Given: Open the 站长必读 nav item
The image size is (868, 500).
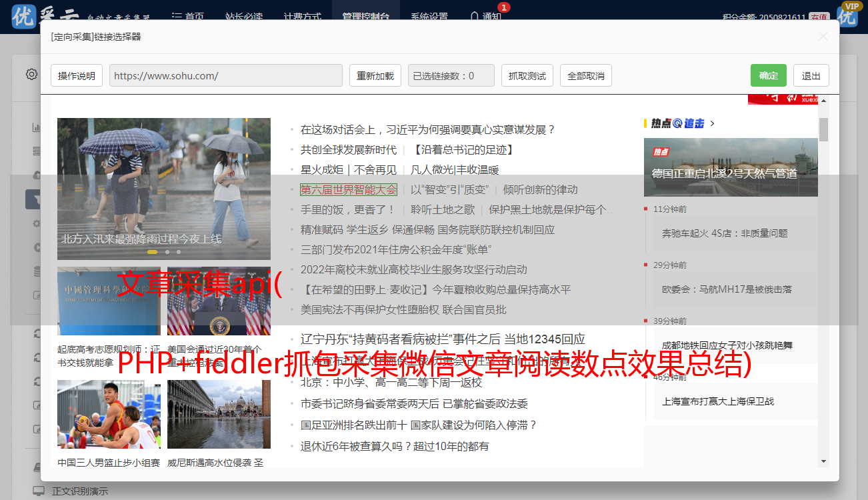Looking at the screenshot, I should pos(243,16).
